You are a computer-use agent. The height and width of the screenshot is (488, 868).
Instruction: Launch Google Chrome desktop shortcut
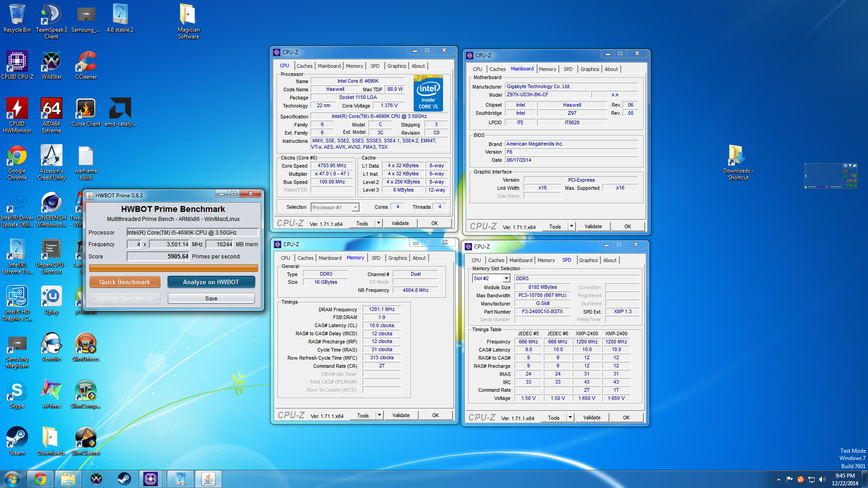click(17, 163)
